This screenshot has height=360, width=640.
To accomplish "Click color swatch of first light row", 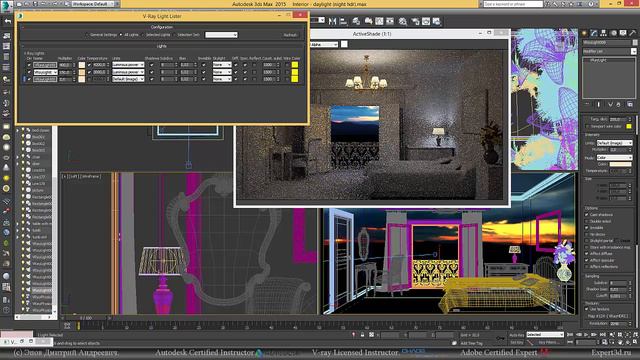I will coord(82,65).
